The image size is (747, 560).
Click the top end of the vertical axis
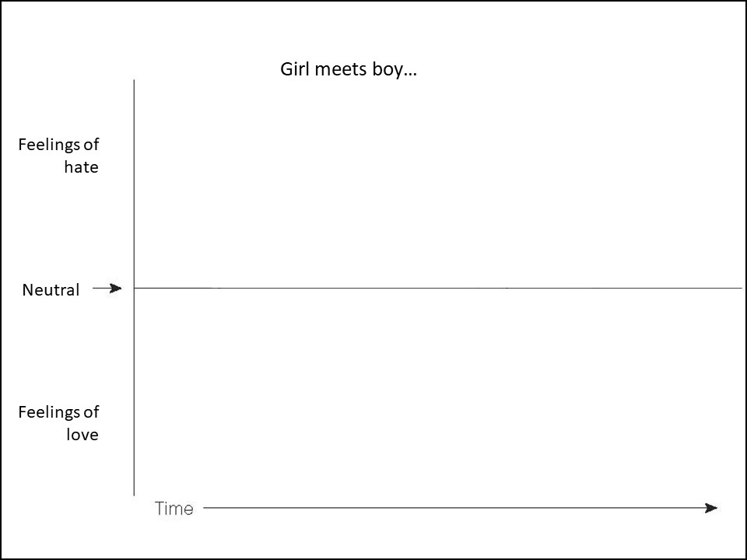tap(135, 81)
